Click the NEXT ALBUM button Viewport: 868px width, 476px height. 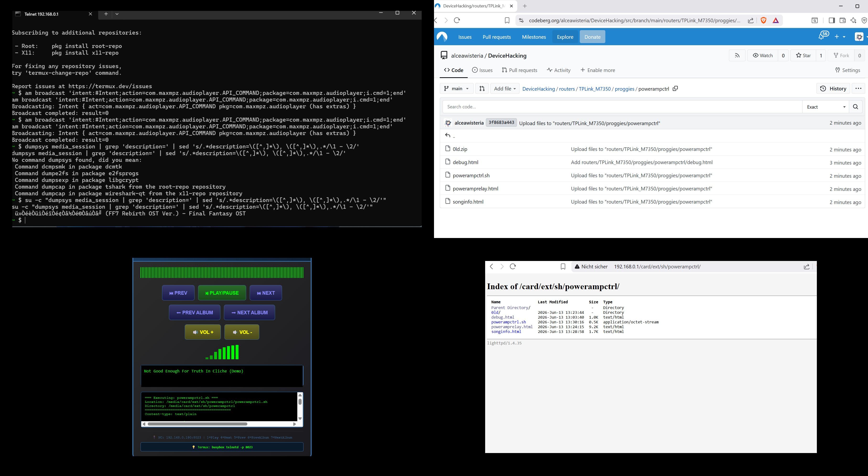point(249,313)
